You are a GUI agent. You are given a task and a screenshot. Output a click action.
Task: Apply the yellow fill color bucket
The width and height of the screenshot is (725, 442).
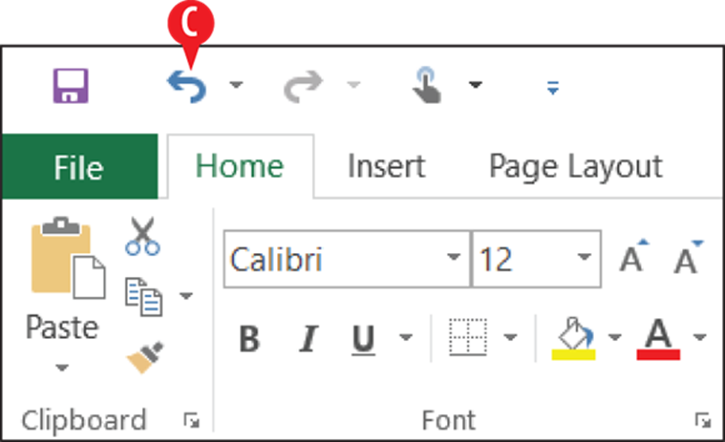coord(573,338)
